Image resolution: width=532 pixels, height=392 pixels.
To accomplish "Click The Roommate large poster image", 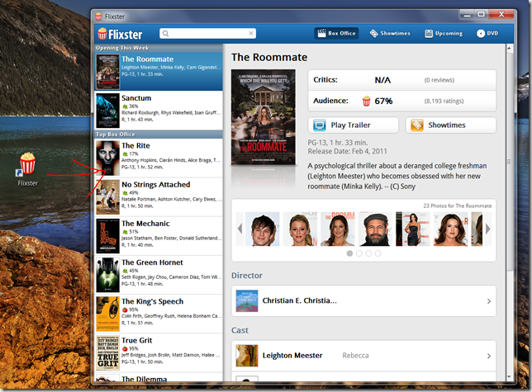I will [264, 117].
